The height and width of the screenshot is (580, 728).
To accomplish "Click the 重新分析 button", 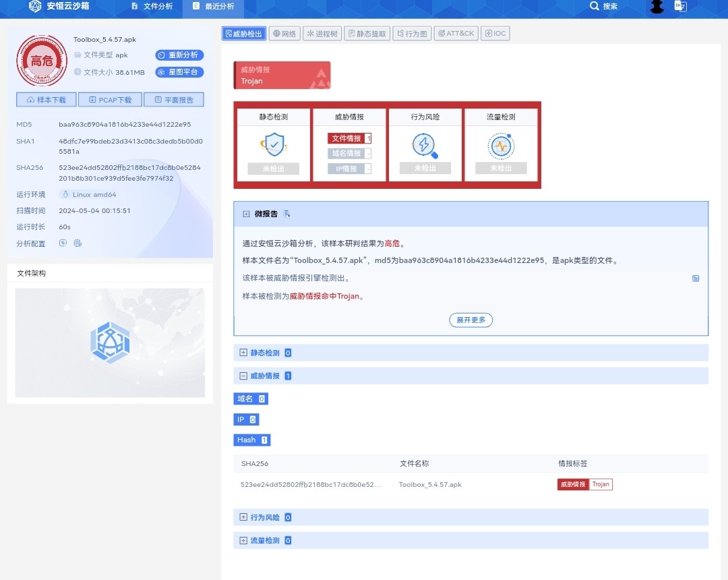I will tap(179, 55).
